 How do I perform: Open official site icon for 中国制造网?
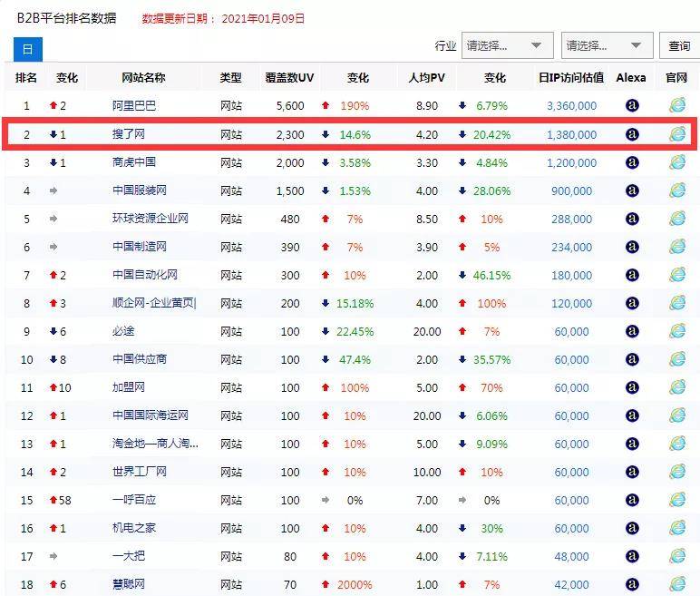[x=677, y=246]
